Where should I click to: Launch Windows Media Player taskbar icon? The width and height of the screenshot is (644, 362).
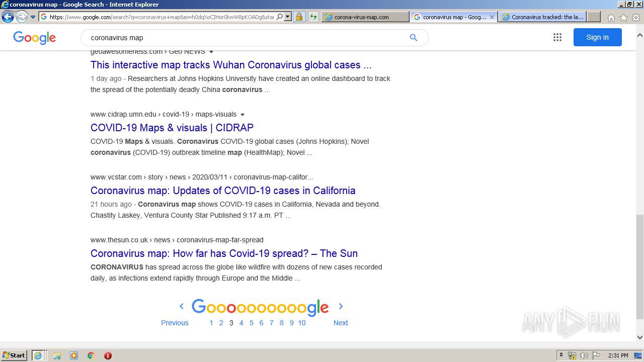tap(74, 355)
